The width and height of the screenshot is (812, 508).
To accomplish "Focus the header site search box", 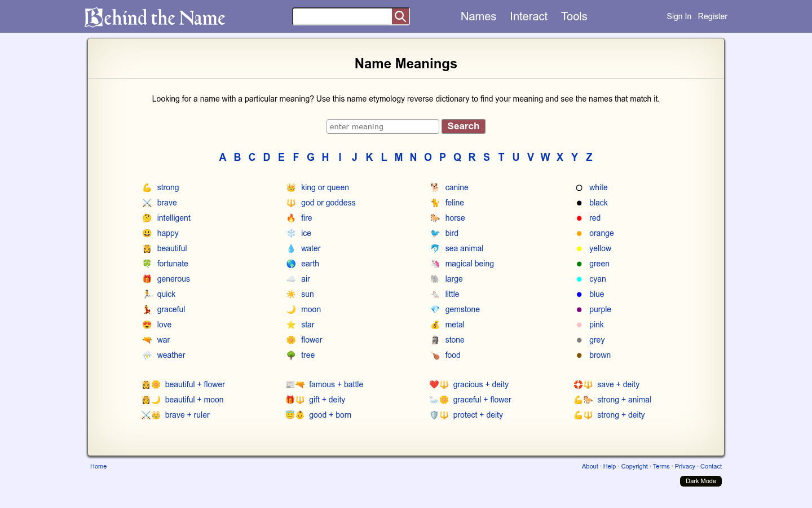I will click(342, 16).
